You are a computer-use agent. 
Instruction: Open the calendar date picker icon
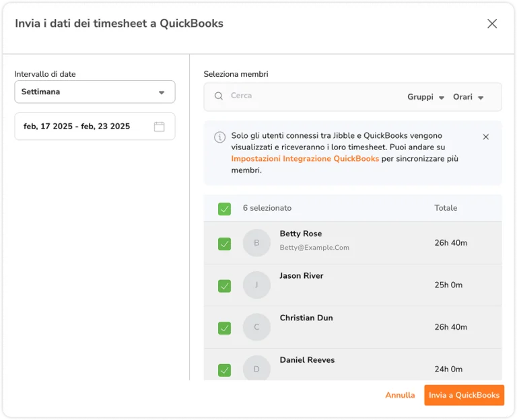tap(160, 127)
